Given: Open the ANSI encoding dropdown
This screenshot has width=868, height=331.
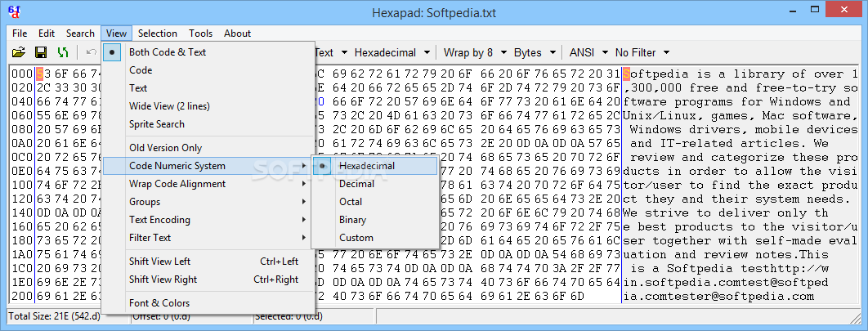Looking at the screenshot, I should coord(588,52).
